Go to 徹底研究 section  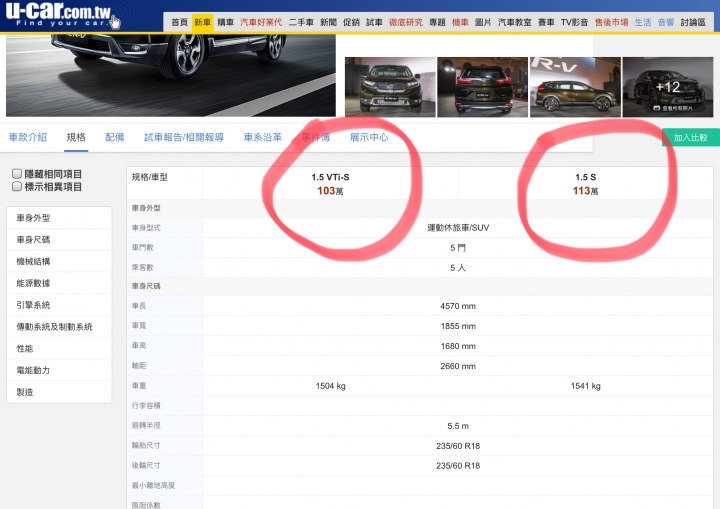pos(406,22)
